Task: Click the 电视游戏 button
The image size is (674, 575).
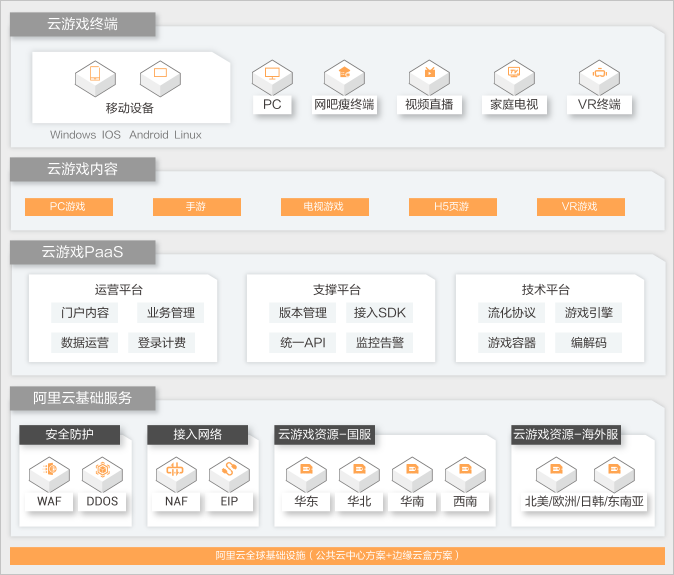Action: (x=325, y=207)
